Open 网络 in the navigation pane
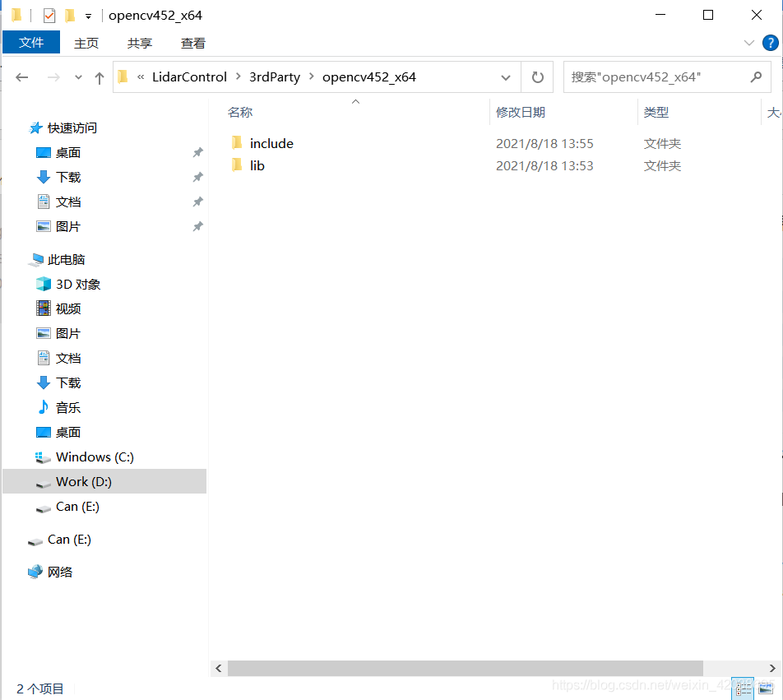Image resolution: width=783 pixels, height=700 pixels. pyautogui.click(x=60, y=573)
